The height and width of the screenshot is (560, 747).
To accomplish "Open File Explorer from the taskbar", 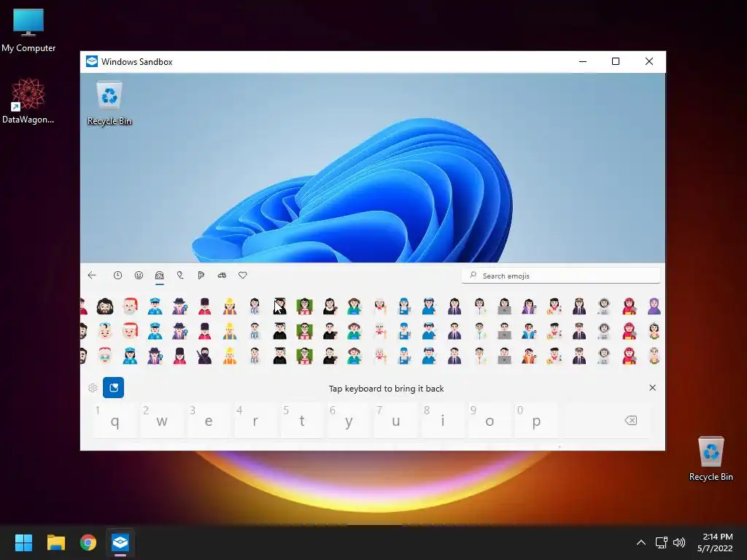I will coord(55,542).
